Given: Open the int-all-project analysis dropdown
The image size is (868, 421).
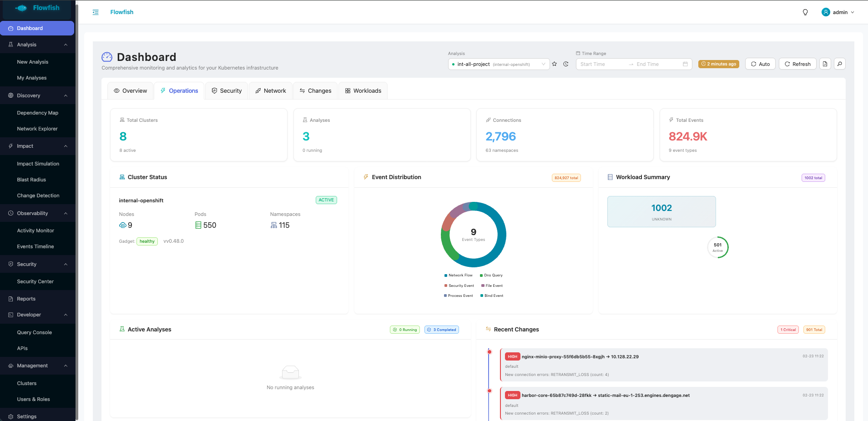Looking at the screenshot, I should [499, 64].
